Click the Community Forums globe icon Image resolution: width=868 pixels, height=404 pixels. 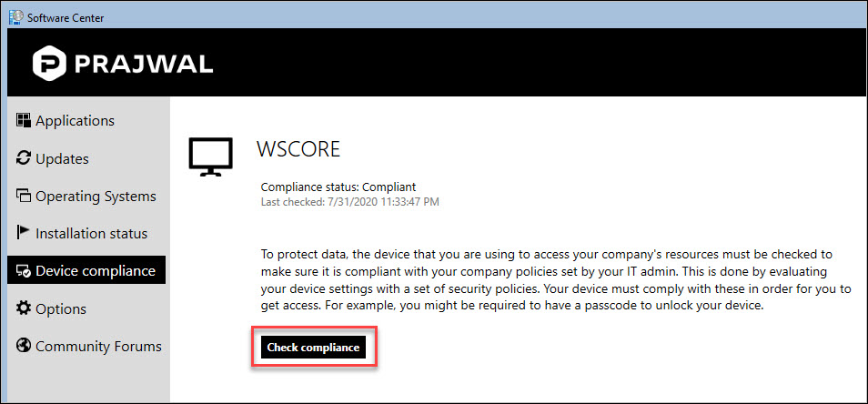(x=24, y=346)
